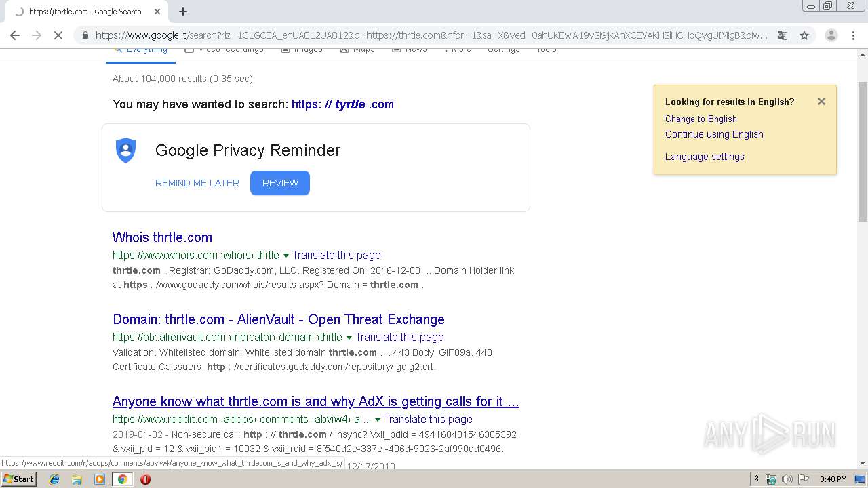Open Language settings link
This screenshot has width=868, height=488.
(x=705, y=157)
